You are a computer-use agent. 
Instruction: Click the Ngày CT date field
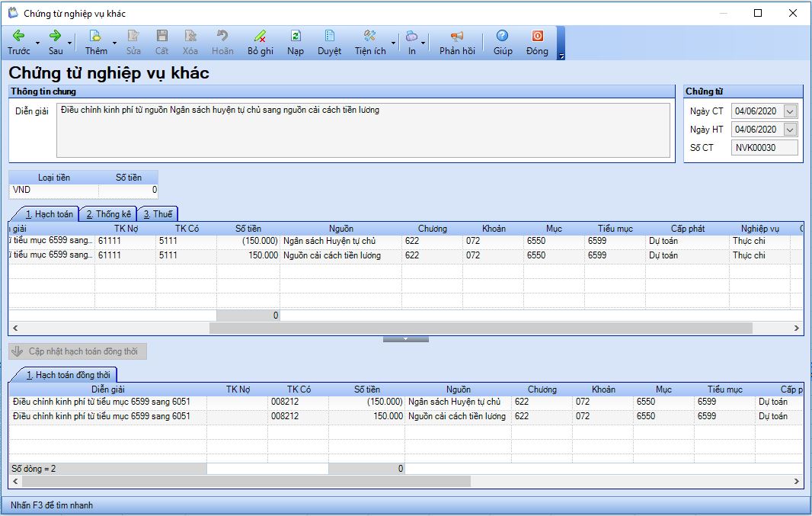757,111
